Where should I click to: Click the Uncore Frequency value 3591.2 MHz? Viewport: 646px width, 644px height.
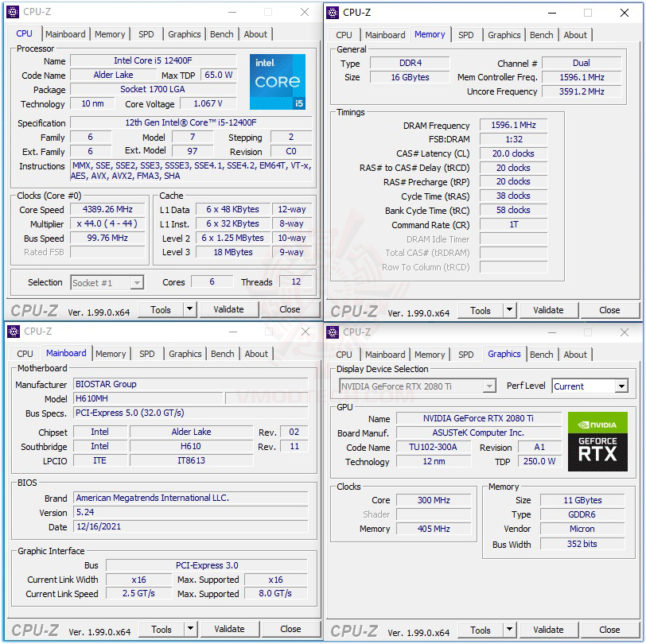(x=582, y=91)
